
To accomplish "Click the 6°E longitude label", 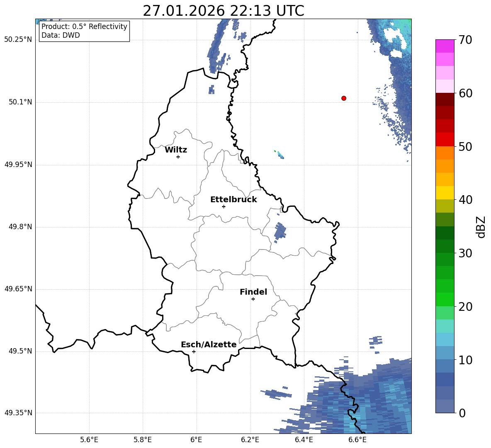I will click(196, 440).
